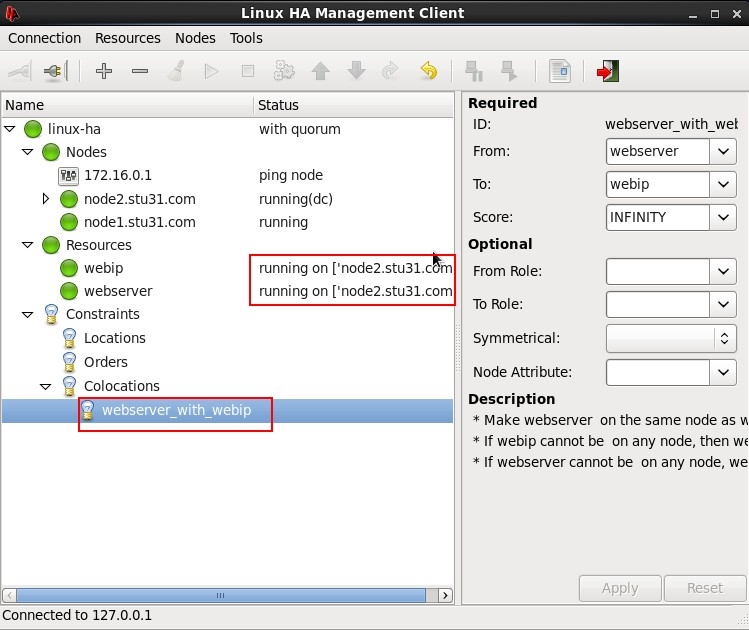
Task: Click the horizontal scrollbar thumb
Action: [221, 595]
